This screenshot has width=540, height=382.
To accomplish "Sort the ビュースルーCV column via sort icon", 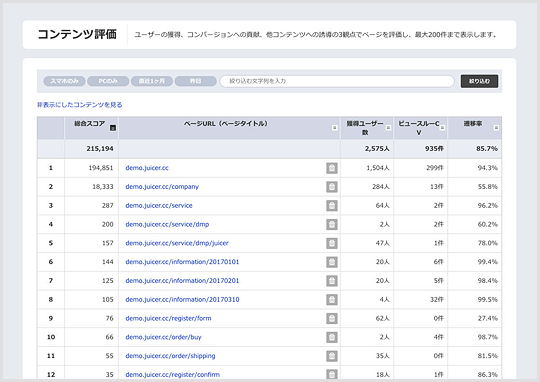I will pyautogui.click(x=442, y=128).
